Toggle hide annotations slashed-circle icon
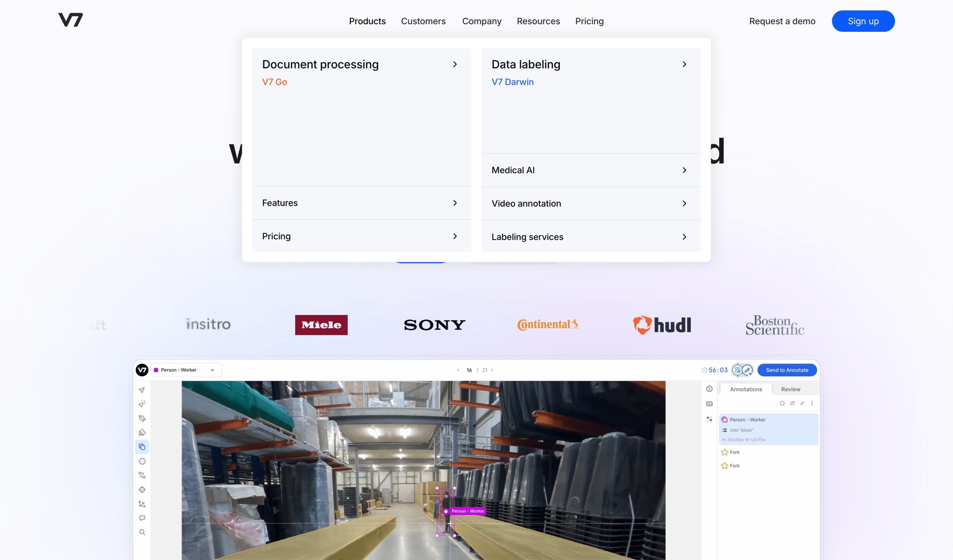The image size is (953, 560). point(792,403)
